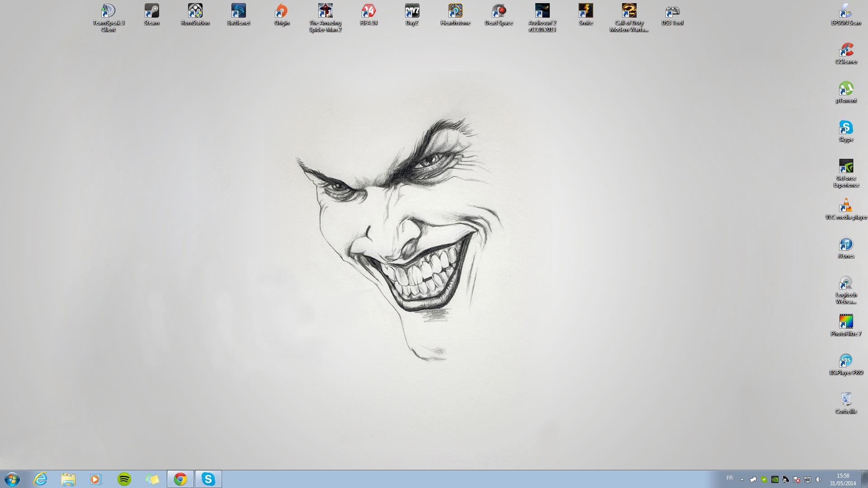Open the volume speaker tray icon
Image resolution: width=868 pixels, height=488 pixels.
tap(818, 479)
